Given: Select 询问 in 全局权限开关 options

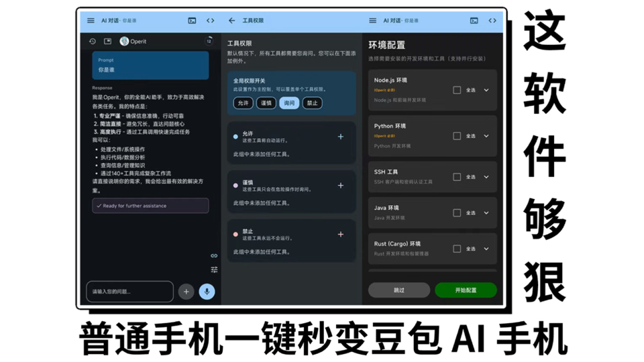Looking at the screenshot, I should [289, 103].
